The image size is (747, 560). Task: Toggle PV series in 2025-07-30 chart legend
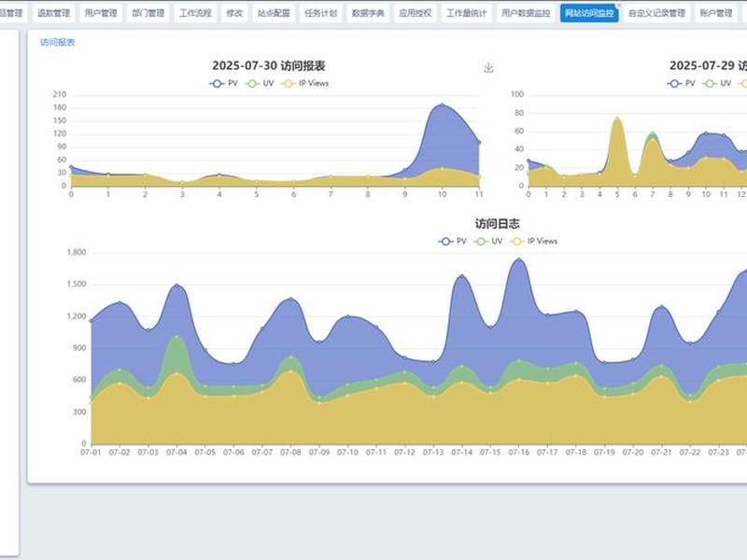pos(223,83)
